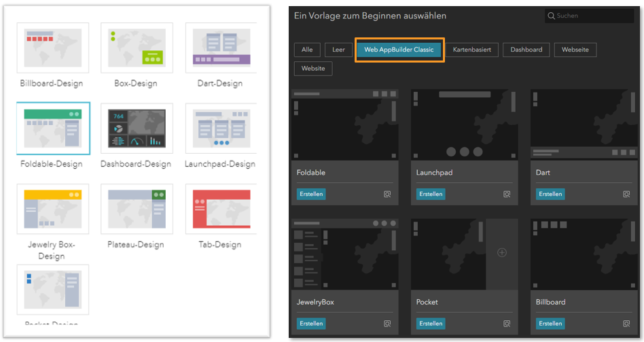This screenshot has height=342, width=644.
Task: Open the Billboard template preview image
Action: [584, 254]
